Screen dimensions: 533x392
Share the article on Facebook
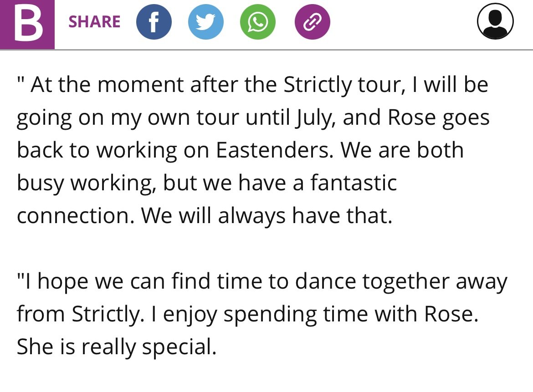tap(154, 22)
